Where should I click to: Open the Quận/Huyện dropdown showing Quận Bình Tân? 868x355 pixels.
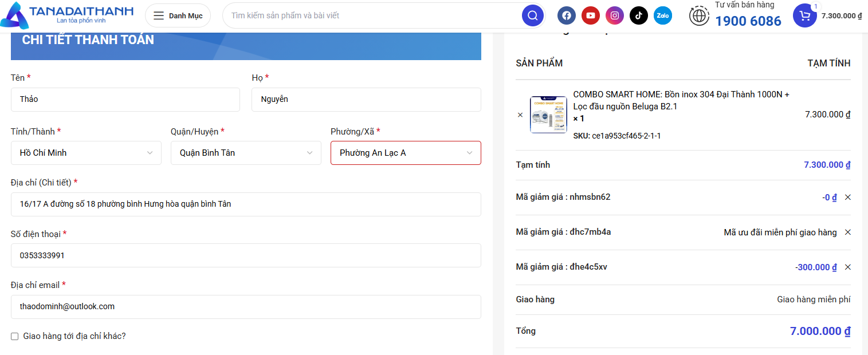[x=246, y=153]
